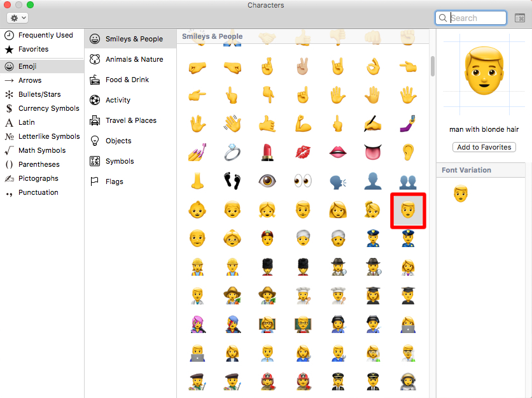Choose the two busts silhouette emoji

coord(408,181)
